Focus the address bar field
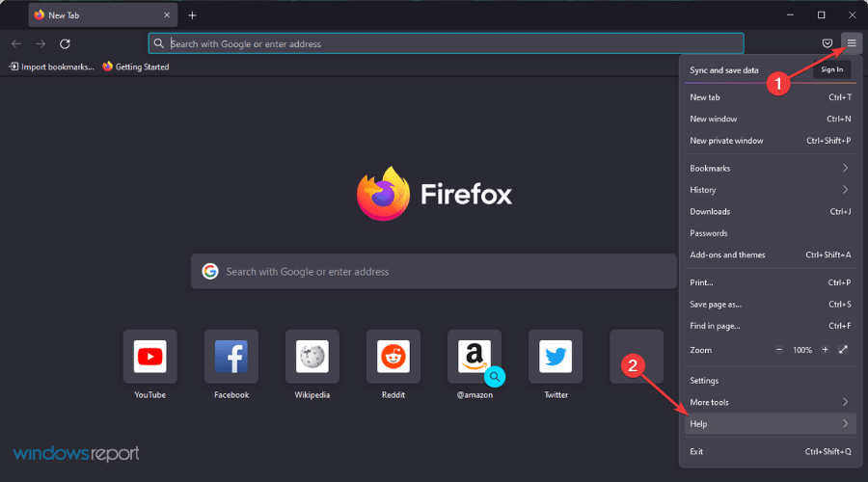The image size is (868, 482). pos(446,43)
